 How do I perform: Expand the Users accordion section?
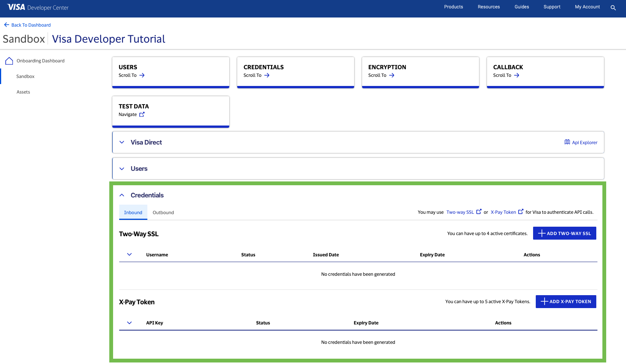coord(122,168)
